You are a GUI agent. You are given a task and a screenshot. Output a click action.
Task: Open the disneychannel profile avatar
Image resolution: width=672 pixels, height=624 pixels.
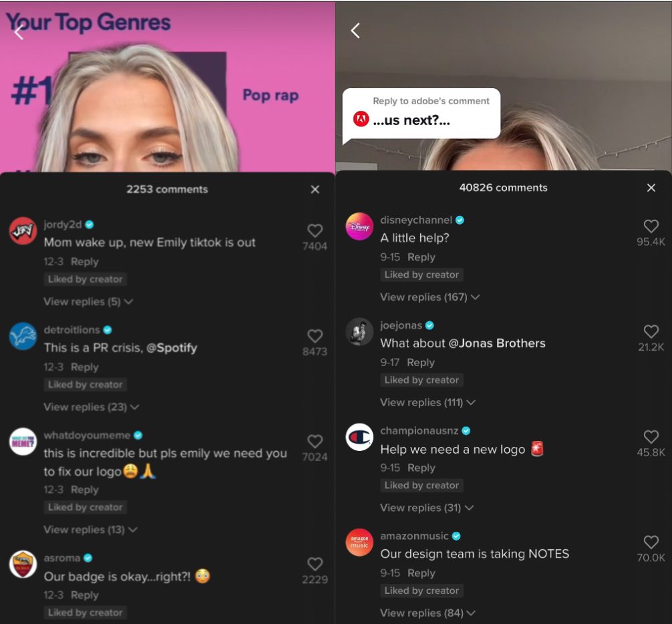tap(359, 226)
